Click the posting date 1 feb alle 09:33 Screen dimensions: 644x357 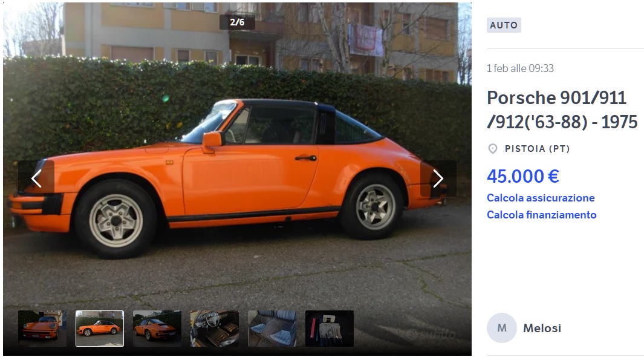[x=520, y=68]
